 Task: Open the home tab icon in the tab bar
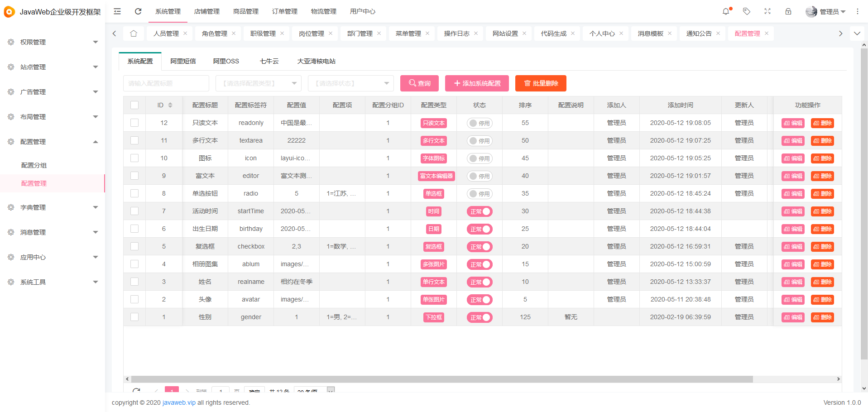point(134,33)
